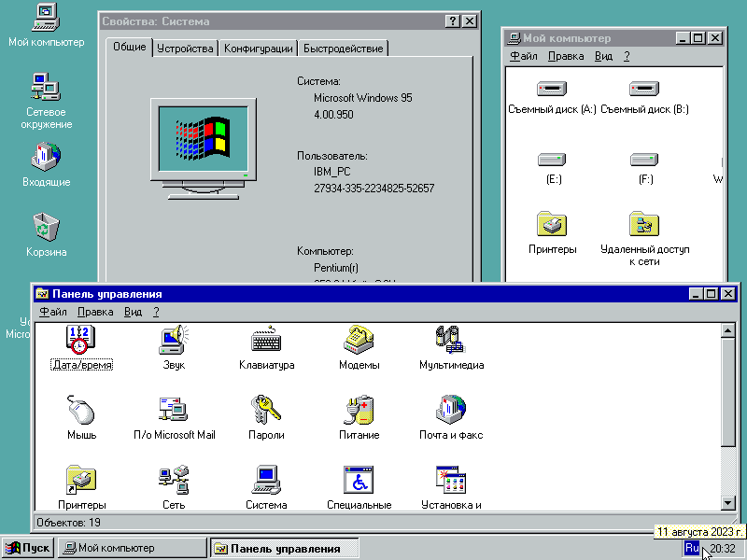Minimize the Мой компьютер window
This screenshot has width=747, height=560.
click(x=684, y=38)
